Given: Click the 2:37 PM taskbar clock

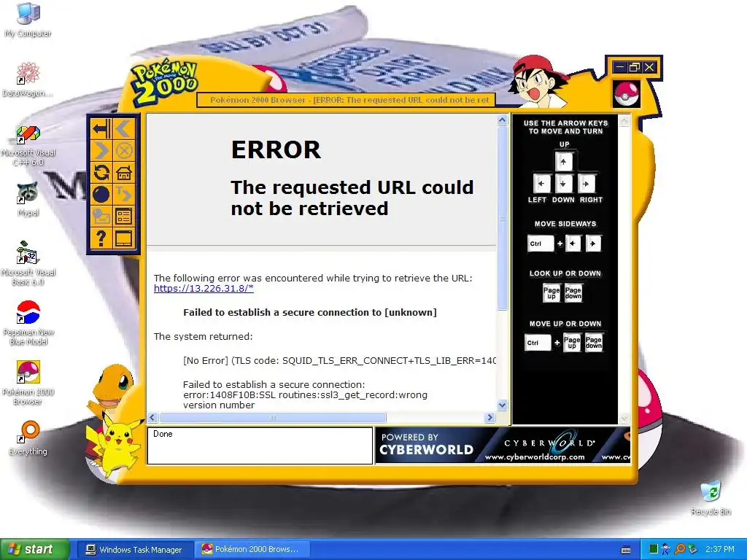Looking at the screenshot, I should pyautogui.click(x=720, y=549).
